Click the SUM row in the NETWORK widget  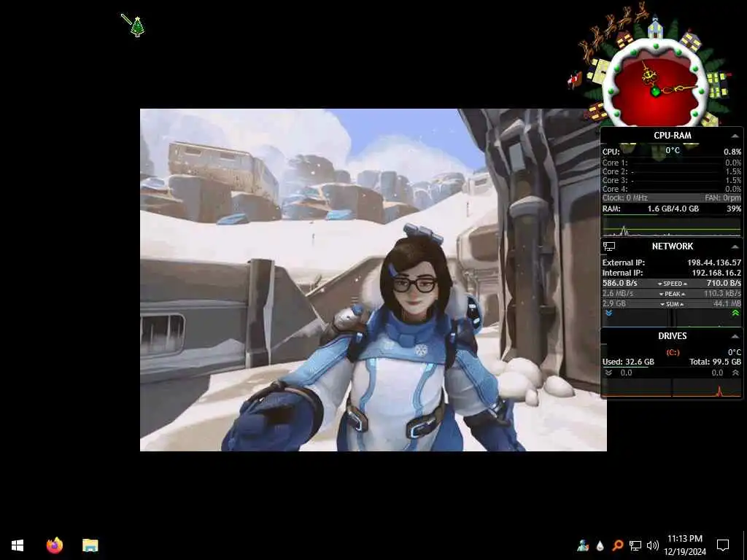(672, 304)
